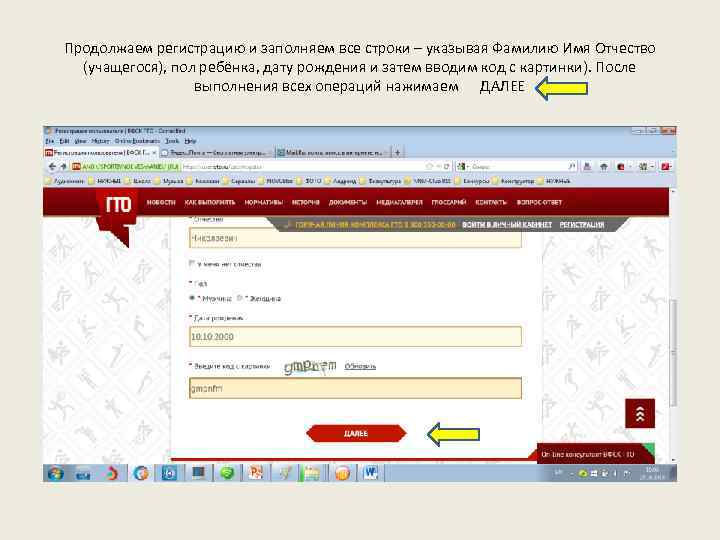Click the browser forward arrow

pos(63,167)
